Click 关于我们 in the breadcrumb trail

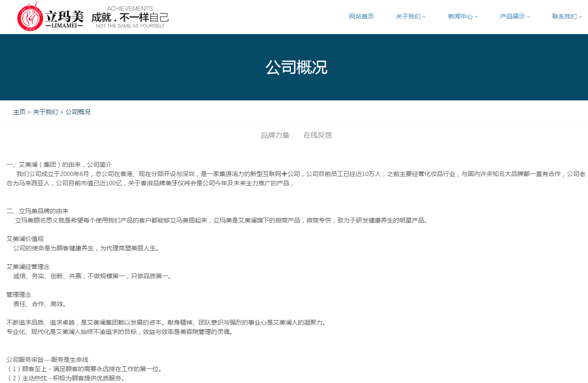click(x=45, y=112)
